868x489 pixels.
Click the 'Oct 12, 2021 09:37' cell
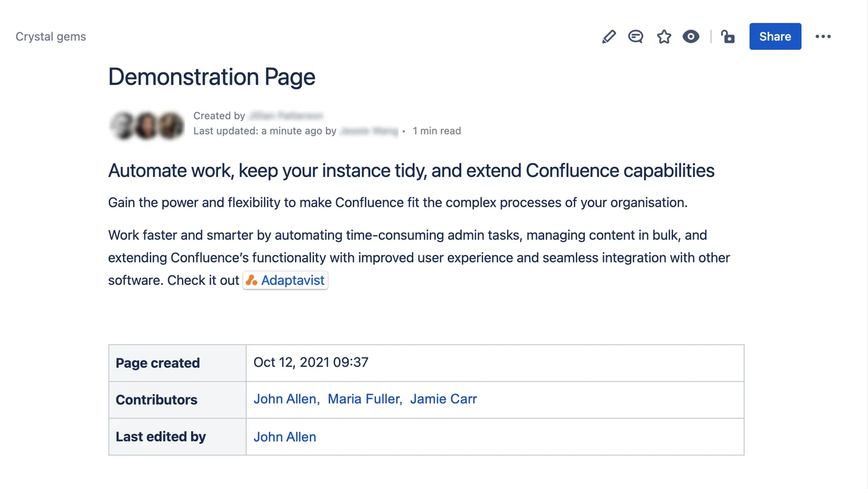point(495,363)
